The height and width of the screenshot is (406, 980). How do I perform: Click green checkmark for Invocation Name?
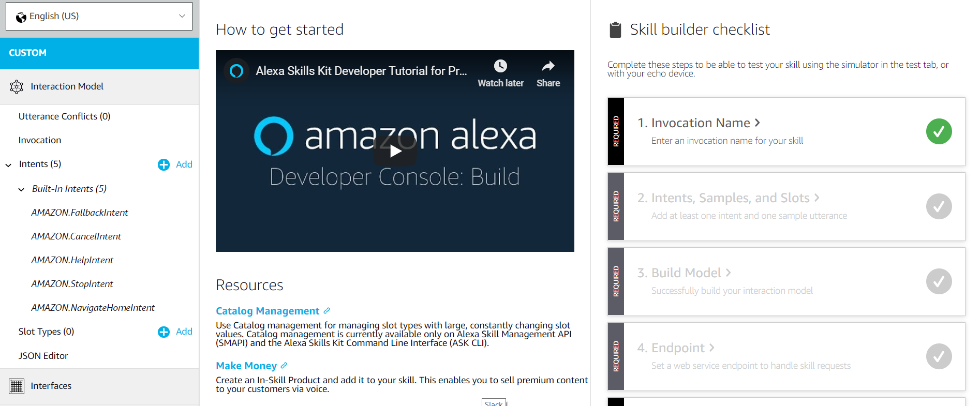939,131
